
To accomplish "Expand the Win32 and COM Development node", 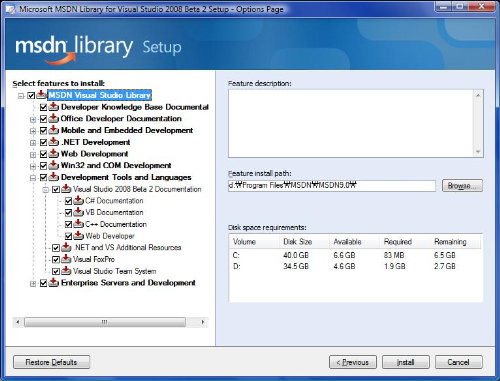I will (x=33, y=166).
